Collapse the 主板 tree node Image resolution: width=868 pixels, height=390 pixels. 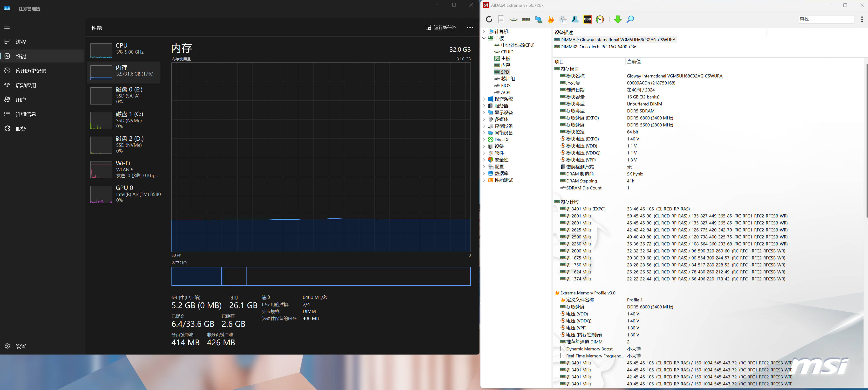click(x=484, y=38)
